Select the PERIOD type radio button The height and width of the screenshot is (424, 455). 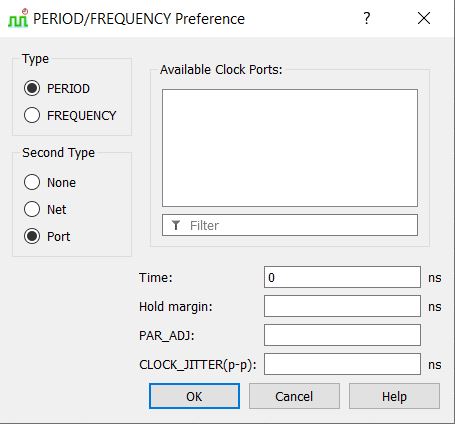tap(32, 89)
